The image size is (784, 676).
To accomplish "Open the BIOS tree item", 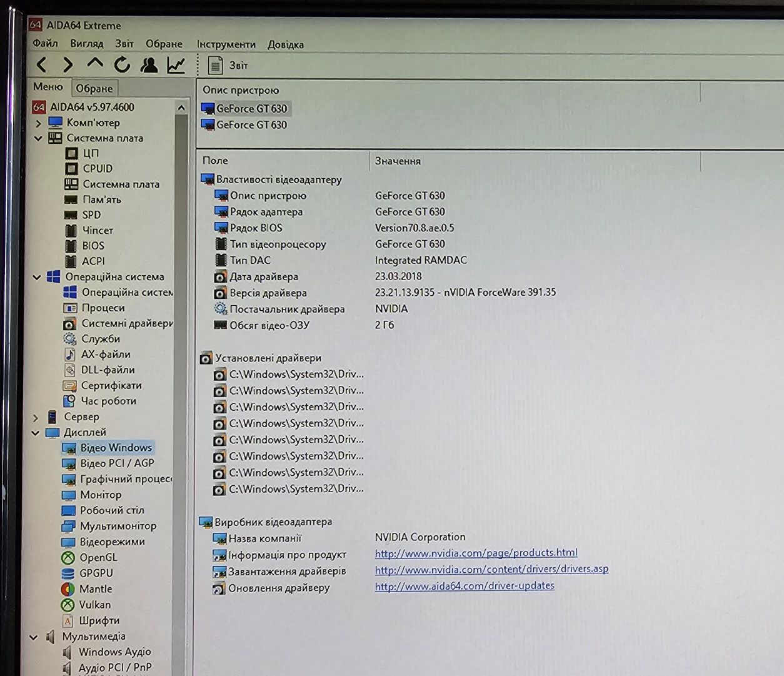I will 93,246.
